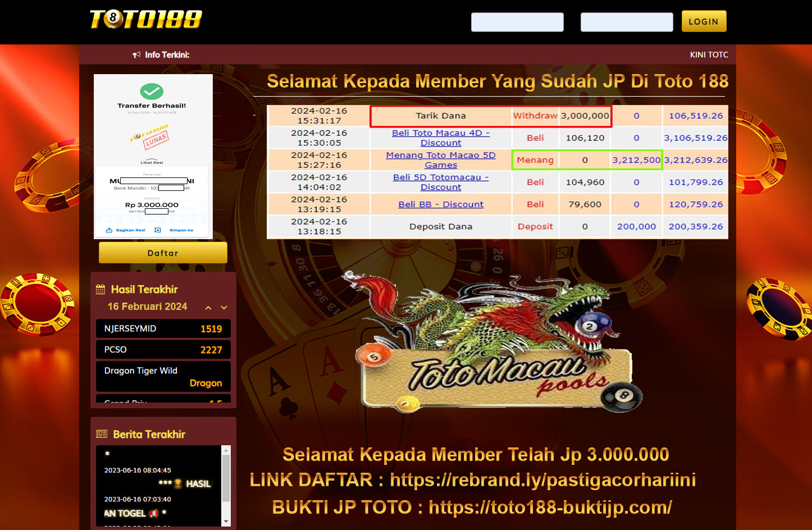Click the KINI TOTC marquee text
The width and height of the screenshot is (812, 530).
[x=709, y=54]
